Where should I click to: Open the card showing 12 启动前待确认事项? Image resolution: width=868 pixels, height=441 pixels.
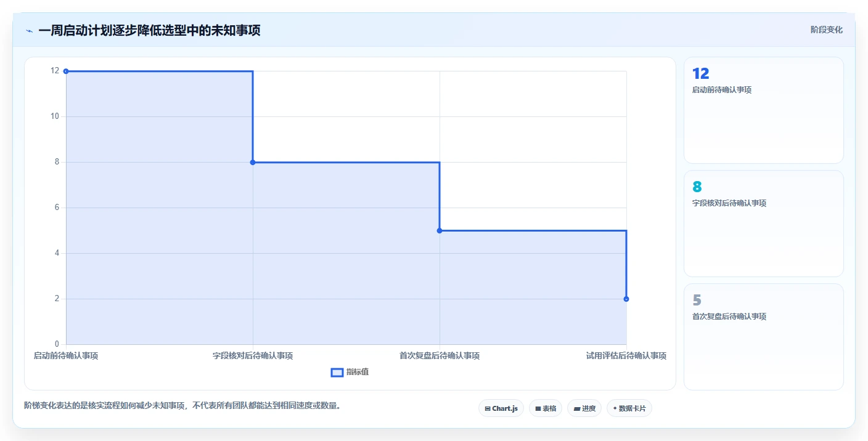(764, 110)
